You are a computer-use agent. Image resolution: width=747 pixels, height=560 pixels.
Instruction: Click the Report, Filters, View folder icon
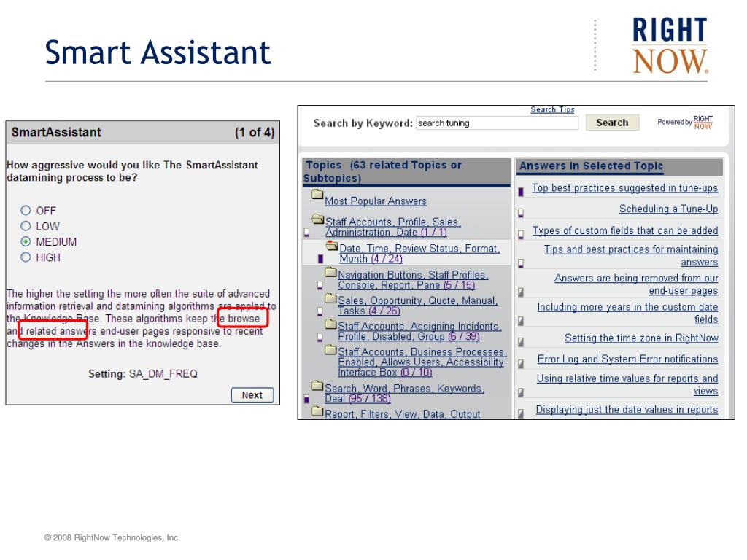(x=317, y=411)
